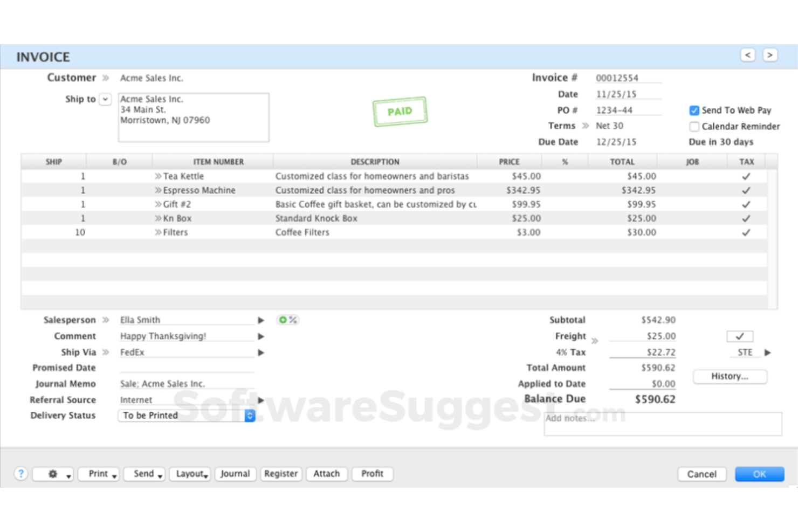Go to the previous invoice arrow
This screenshot has width=798, height=532.
(747, 55)
